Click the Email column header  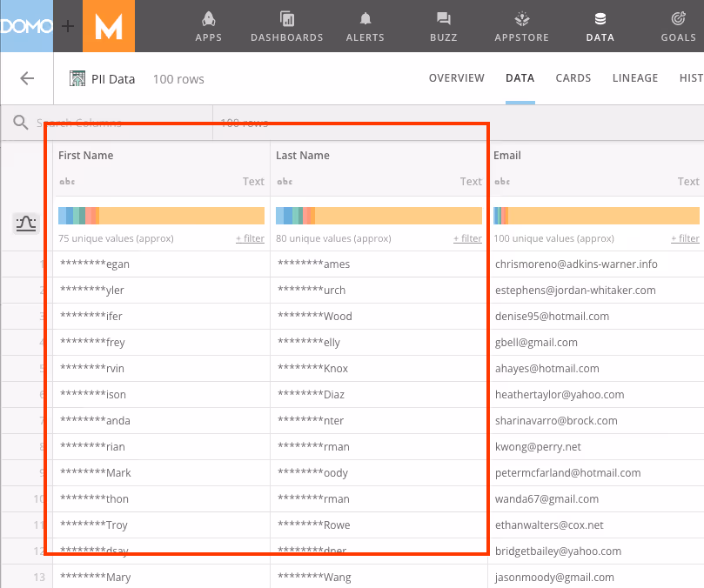pos(507,156)
